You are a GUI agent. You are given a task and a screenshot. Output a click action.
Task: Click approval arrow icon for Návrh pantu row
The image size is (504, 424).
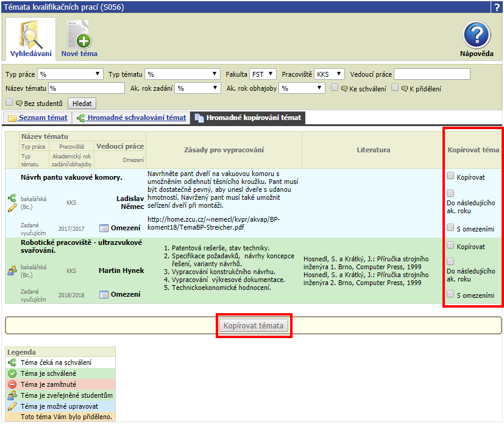pos(12,198)
